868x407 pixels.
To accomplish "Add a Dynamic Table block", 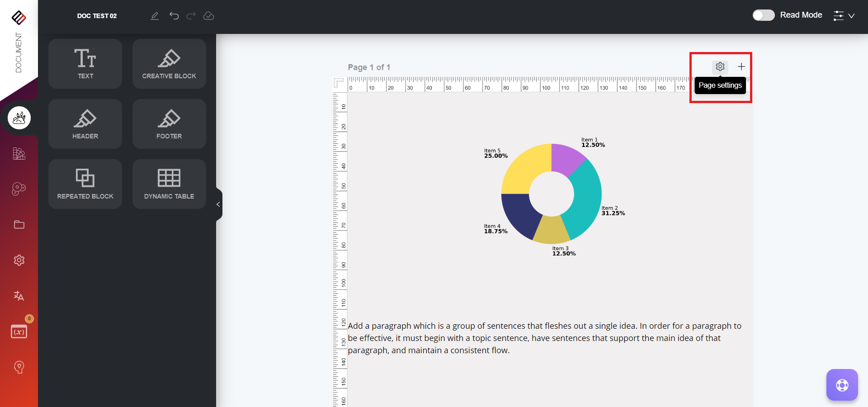I will click(x=169, y=184).
